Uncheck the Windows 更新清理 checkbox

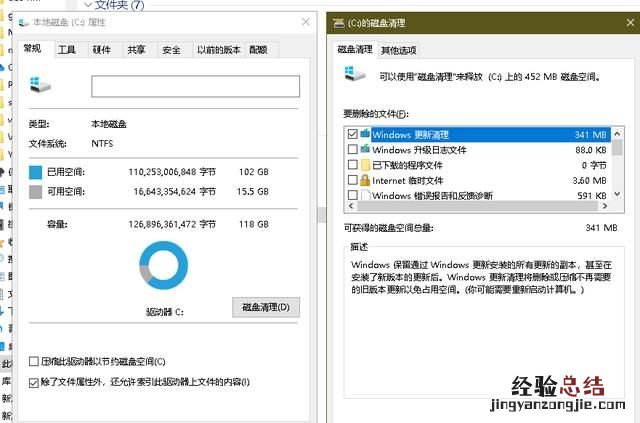point(352,134)
